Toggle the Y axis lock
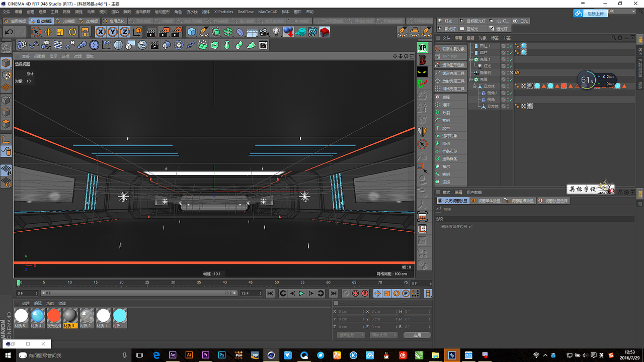The width and height of the screenshot is (644, 362). pyautogui.click(x=113, y=32)
